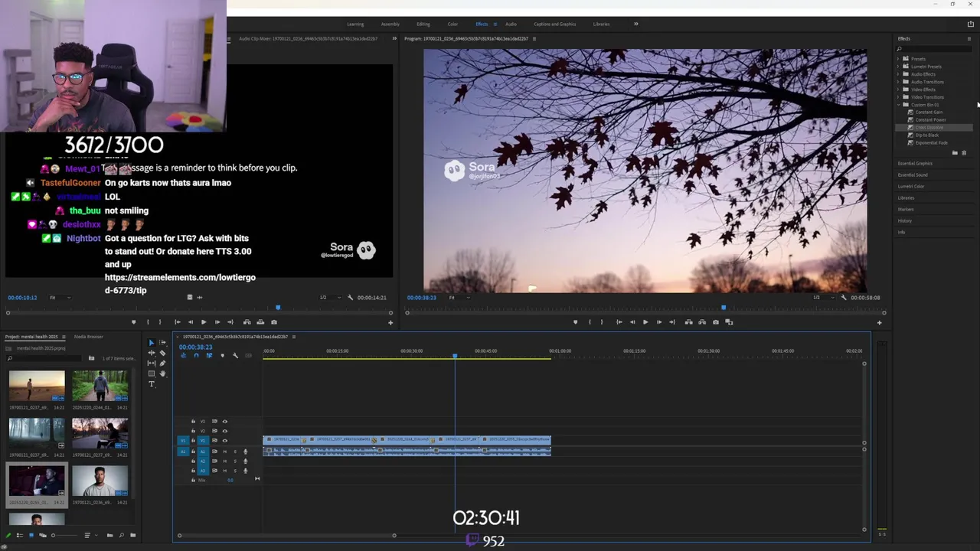Screen dimensions: 980x551
Task: Toggle the A3 track lock
Action: [x=193, y=471]
